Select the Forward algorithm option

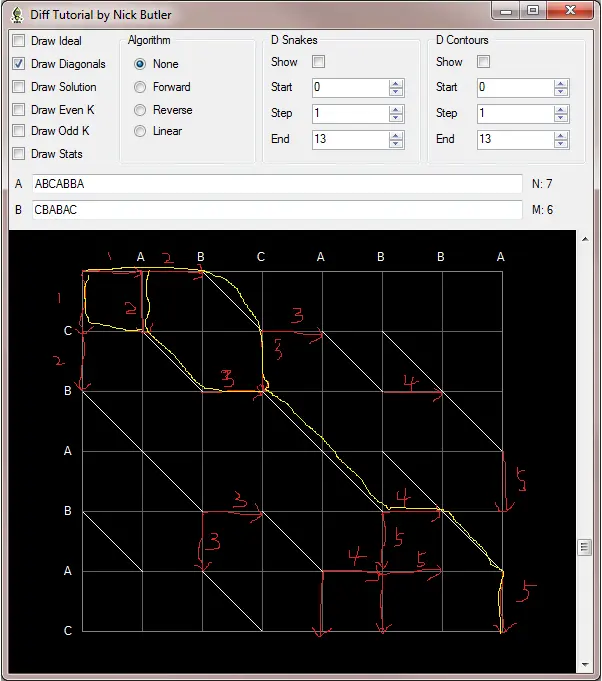(x=140, y=87)
